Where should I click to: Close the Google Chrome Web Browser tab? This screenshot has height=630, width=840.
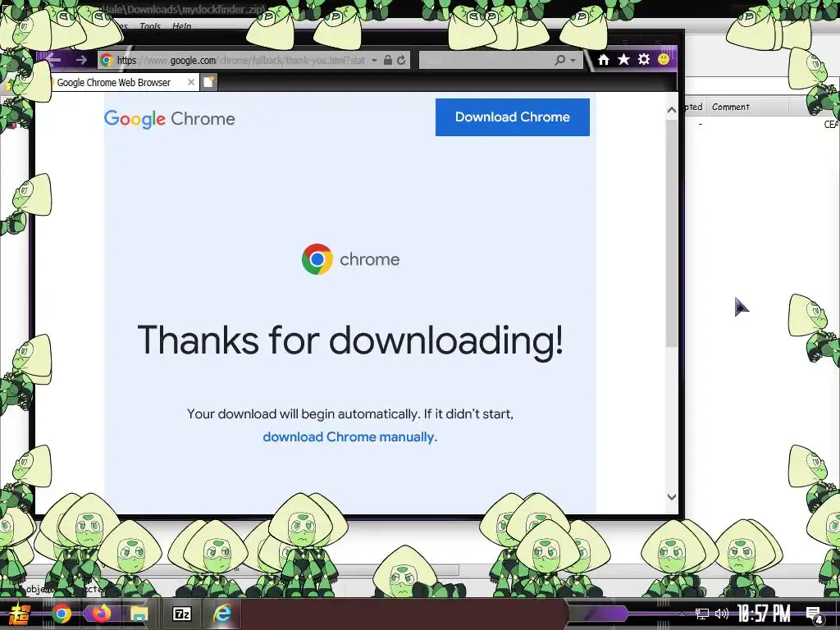pos(190,82)
